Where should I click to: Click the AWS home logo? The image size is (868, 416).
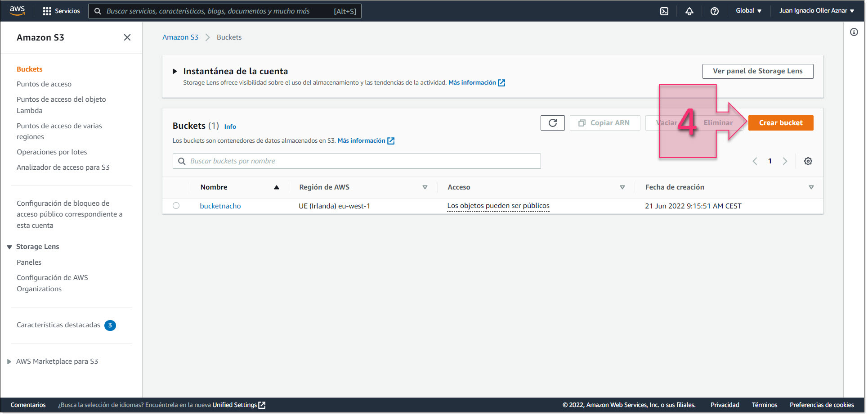(17, 10)
